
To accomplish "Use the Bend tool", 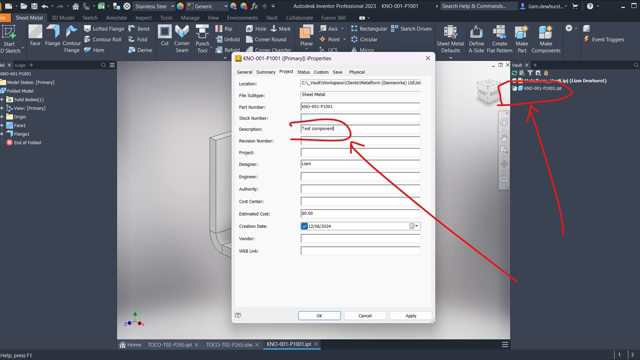I will [139, 29].
